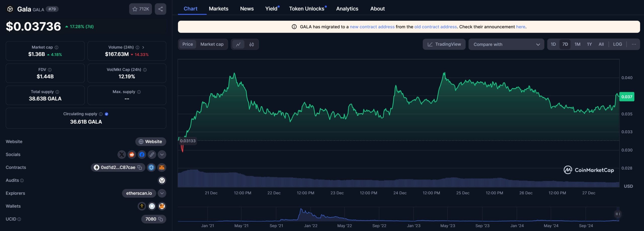The height and width of the screenshot is (231, 644).
Task: Click the UCID info icon
Action: pos(19,219)
